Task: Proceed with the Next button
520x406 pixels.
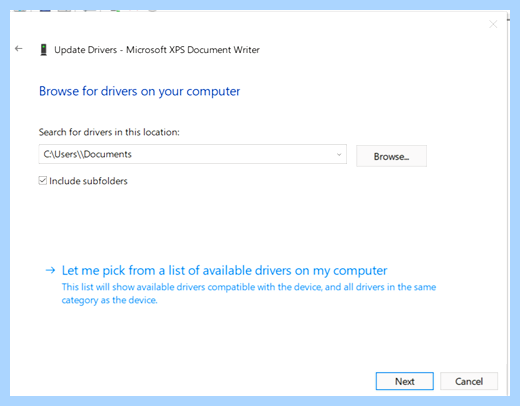Action: pyautogui.click(x=405, y=381)
